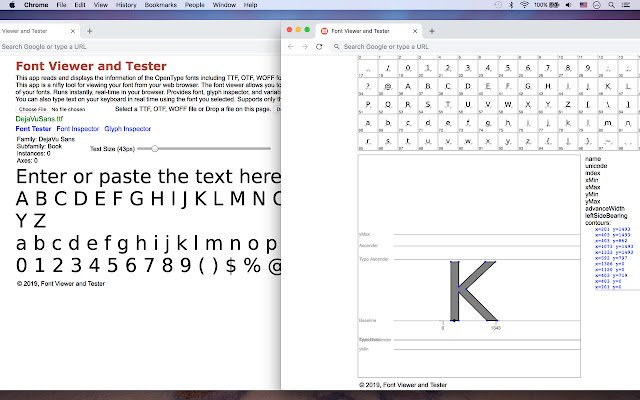The height and width of the screenshot is (400, 640).
Task: Select the uppercase 'W' glyph cell
Action: pyautogui.click(x=508, y=105)
